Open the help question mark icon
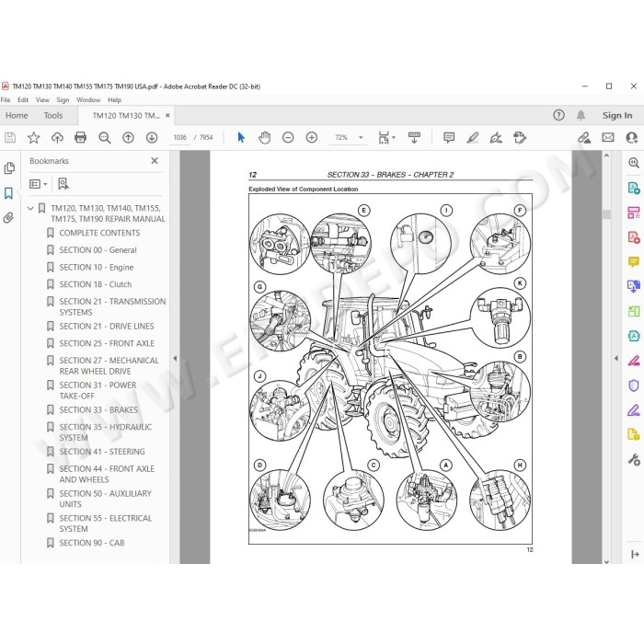The width and height of the screenshot is (644, 644). [558, 115]
